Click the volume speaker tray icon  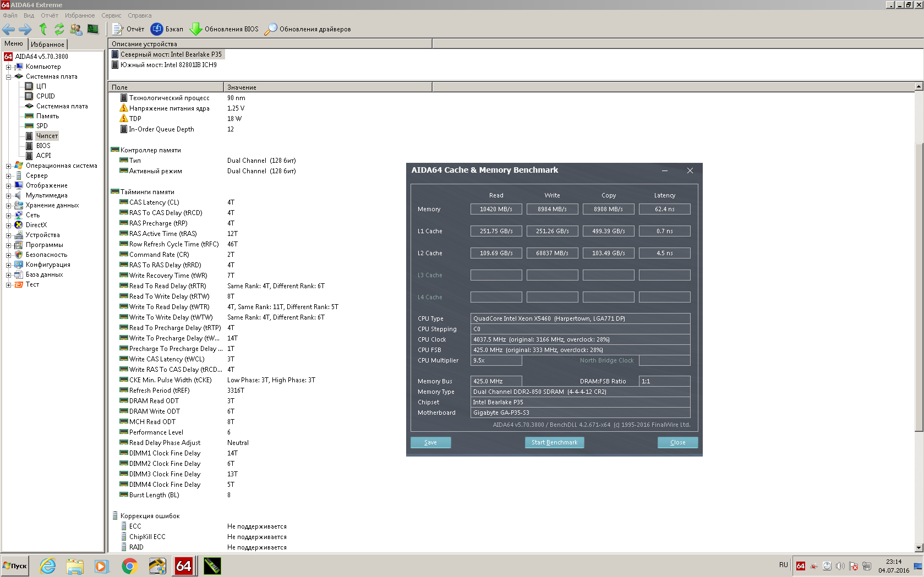840,566
